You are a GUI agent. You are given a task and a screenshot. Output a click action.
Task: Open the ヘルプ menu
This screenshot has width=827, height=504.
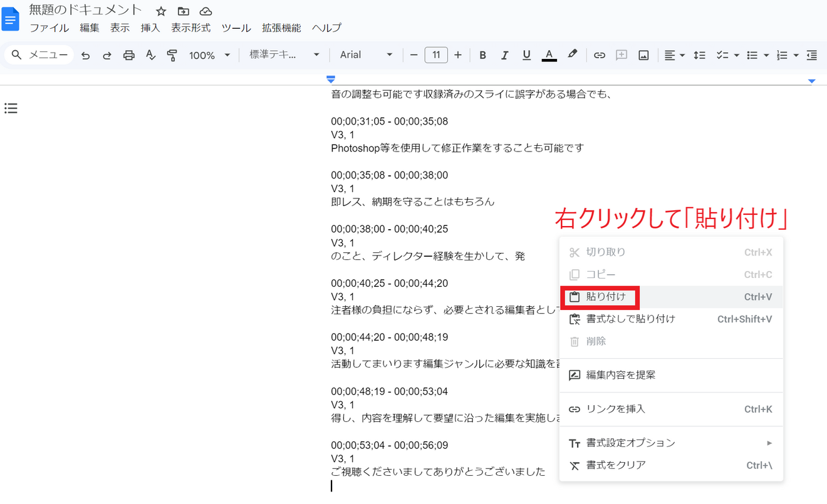point(327,28)
